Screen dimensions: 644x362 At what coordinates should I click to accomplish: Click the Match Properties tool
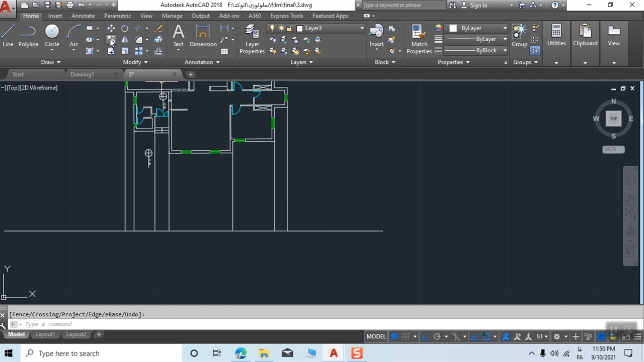(419, 39)
